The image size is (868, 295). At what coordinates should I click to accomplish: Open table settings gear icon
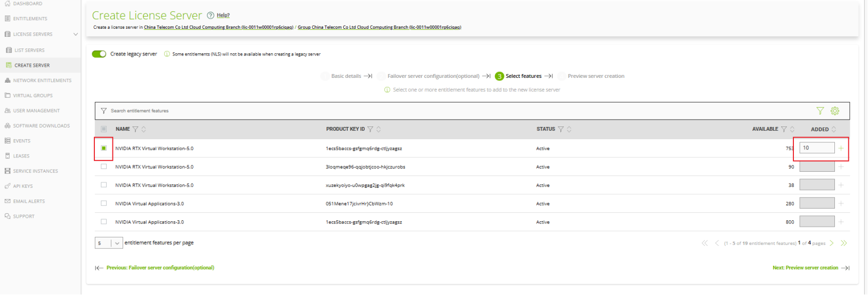(835, 111)
